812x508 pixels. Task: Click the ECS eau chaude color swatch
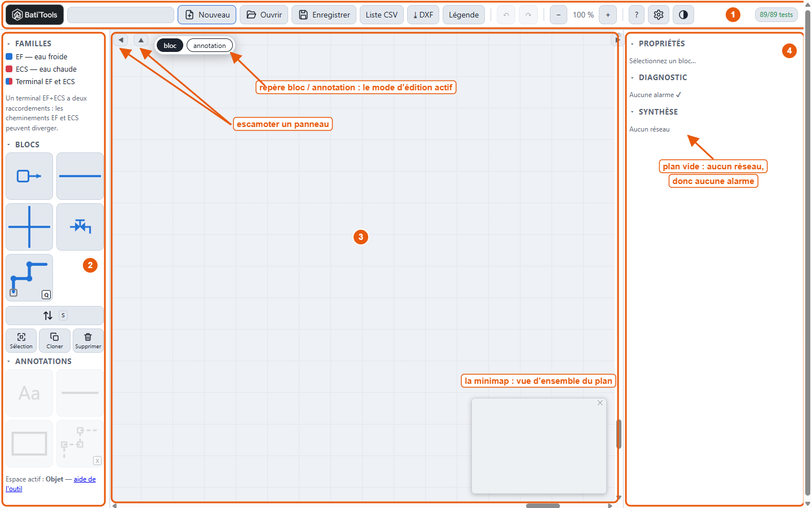tap(9, 69)
